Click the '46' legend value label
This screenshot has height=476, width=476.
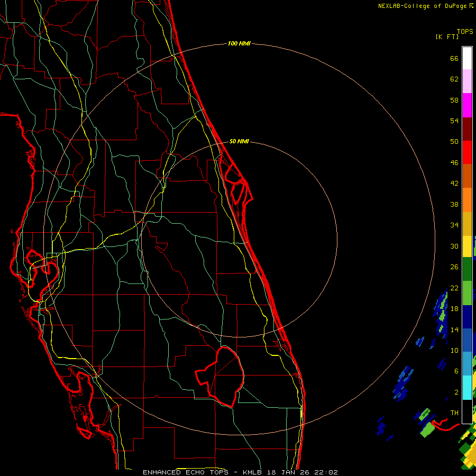(x=454, y=163)
